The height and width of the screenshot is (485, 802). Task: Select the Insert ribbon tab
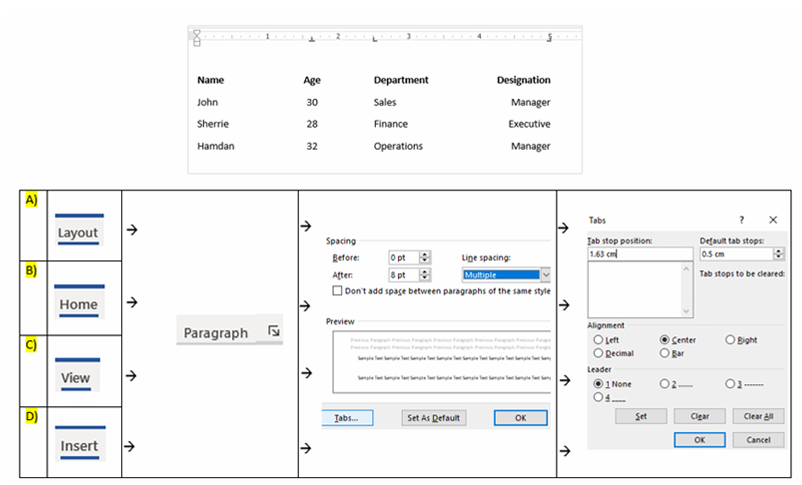point(79,445)
